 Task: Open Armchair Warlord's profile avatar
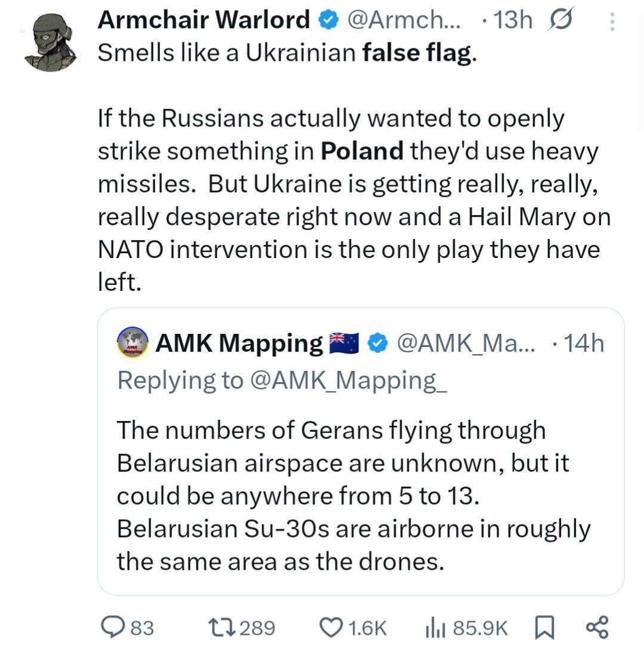pos(51,42)
